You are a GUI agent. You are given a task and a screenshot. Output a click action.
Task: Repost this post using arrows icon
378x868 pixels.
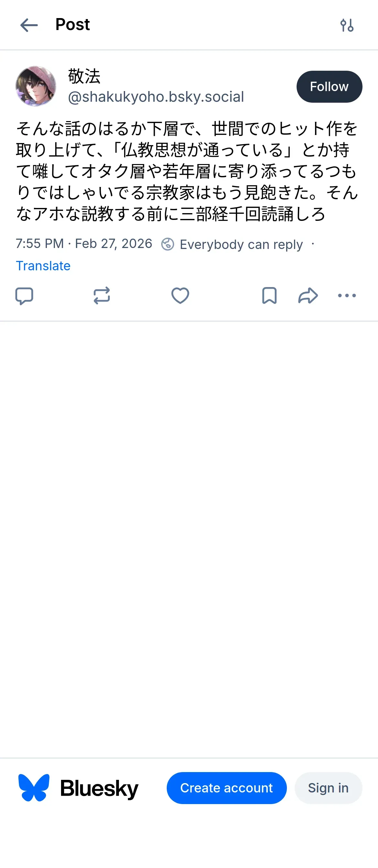click(x=101, y=296)
